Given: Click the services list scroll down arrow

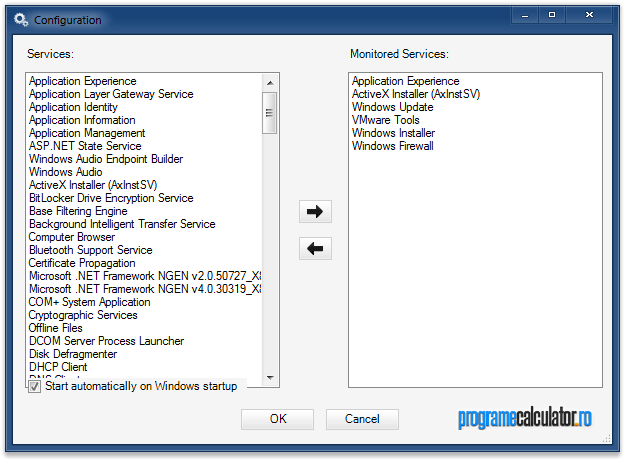Looking at the screenshot, I should pyautogui.click(x=270, y=377).
